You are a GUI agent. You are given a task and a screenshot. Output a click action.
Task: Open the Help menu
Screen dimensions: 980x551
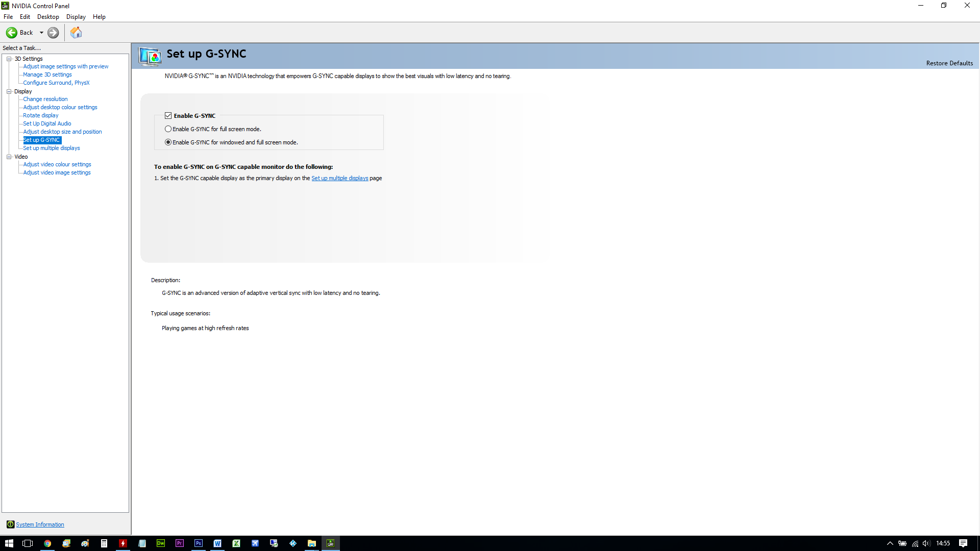[99, 17]
